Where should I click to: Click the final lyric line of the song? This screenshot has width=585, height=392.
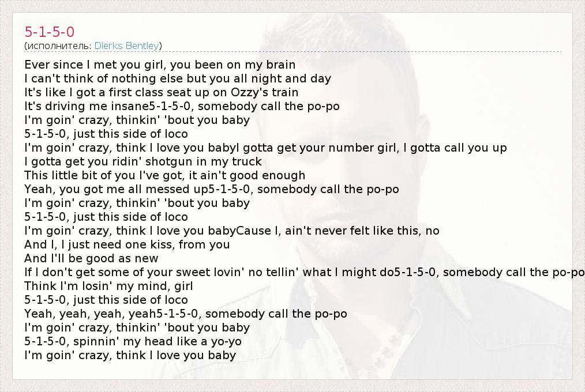[x=130, y=355]
